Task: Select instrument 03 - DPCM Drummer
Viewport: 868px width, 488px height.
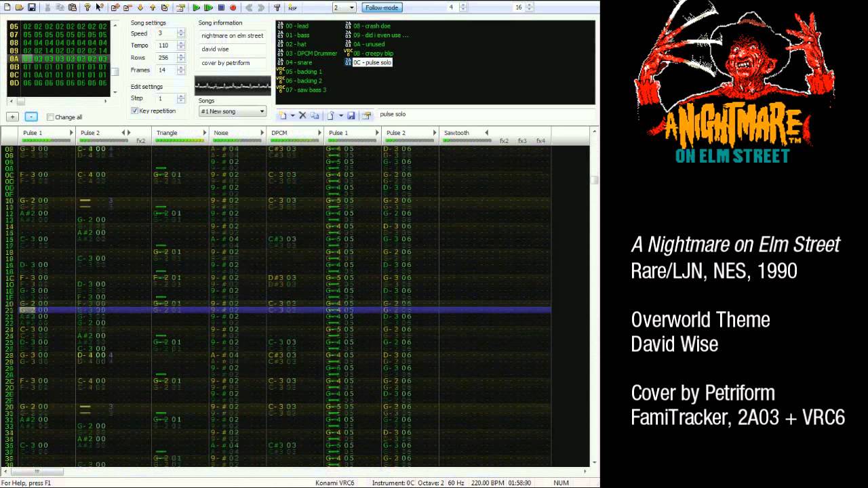Action: pyautogui.click(x=311, y=53)
